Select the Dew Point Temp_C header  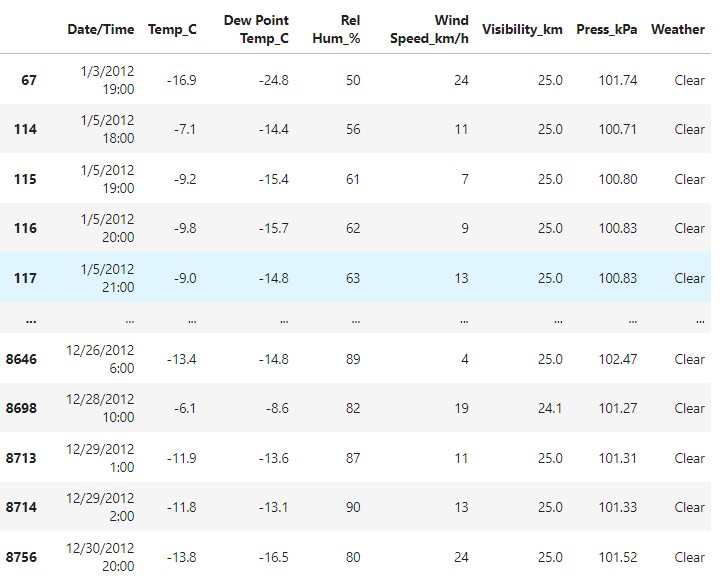(256, 29)
